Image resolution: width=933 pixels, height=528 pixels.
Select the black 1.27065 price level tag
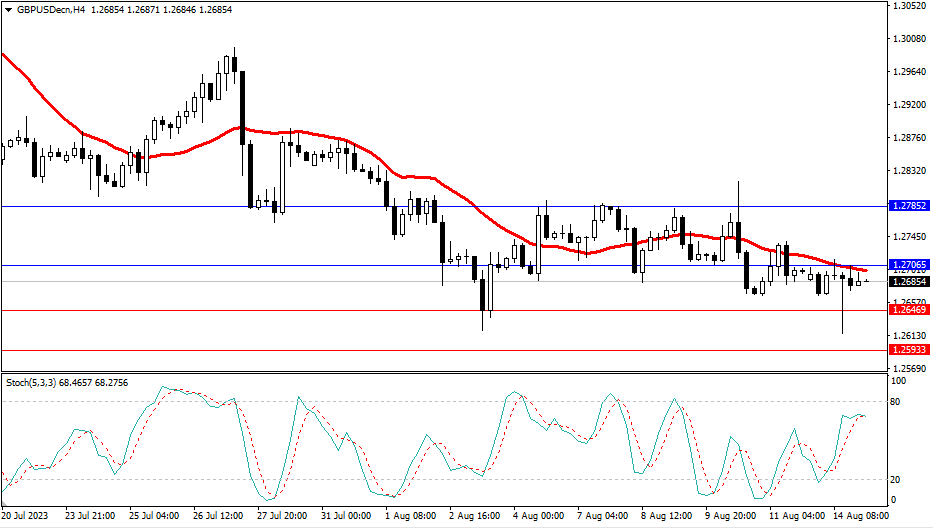pos(909,266)
